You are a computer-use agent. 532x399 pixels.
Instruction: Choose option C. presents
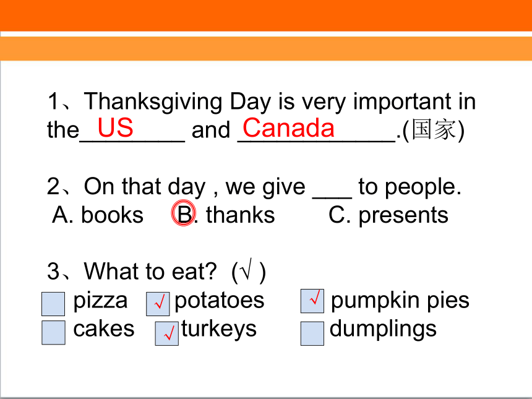[x=388, y=215]
